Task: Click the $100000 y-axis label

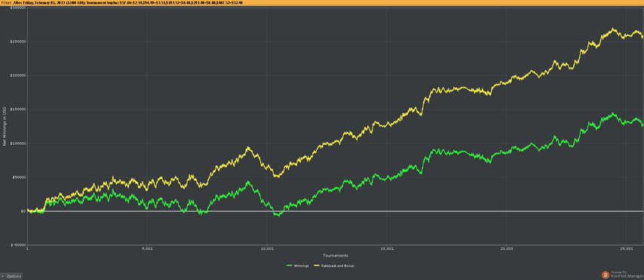Action: tap(17, 143)
